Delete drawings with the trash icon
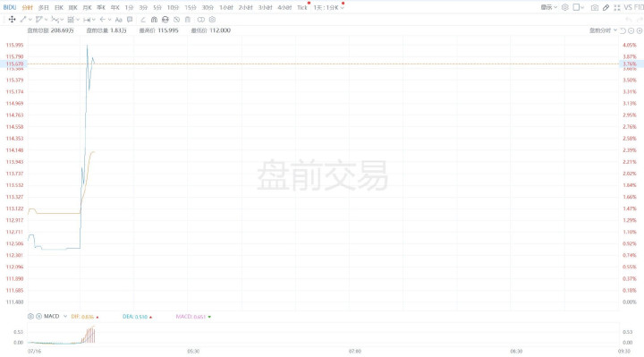This screenshot has width=644, height=357. point(188,20)
